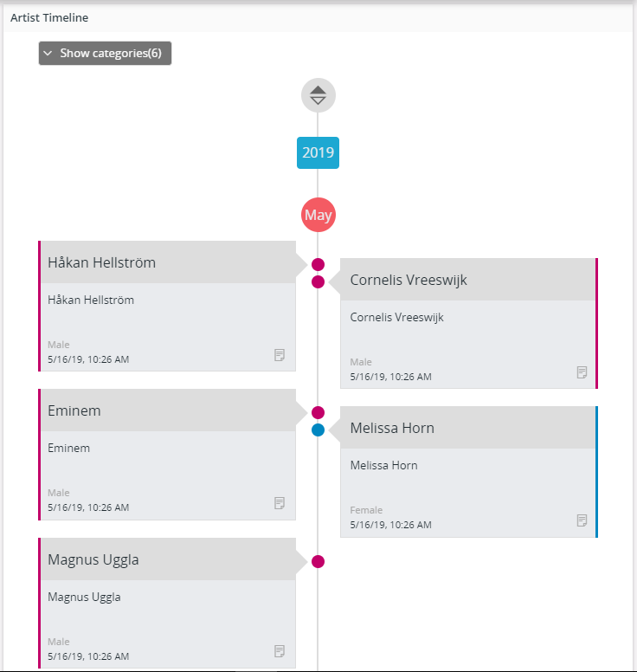Click the Eminem card header
Screen dimensions: 637x672
[74, 411]
